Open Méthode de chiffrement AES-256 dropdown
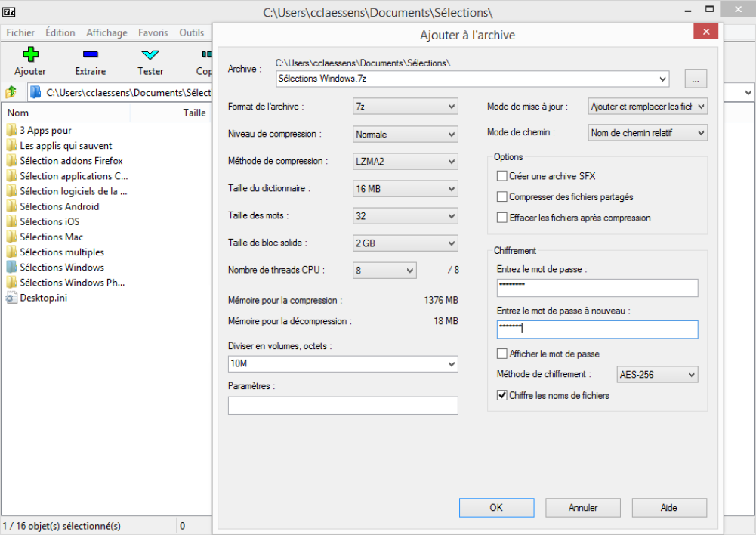Screen dimensions: 756x535 656,374
